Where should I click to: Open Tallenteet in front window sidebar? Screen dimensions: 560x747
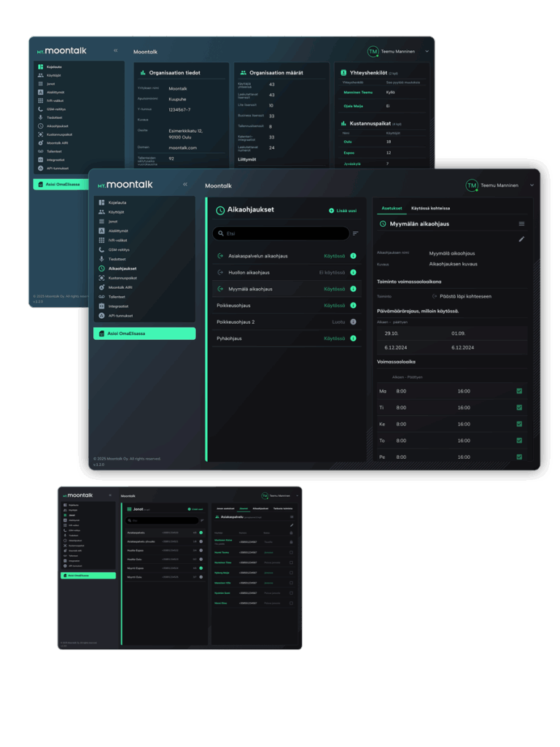click(112, 297)
